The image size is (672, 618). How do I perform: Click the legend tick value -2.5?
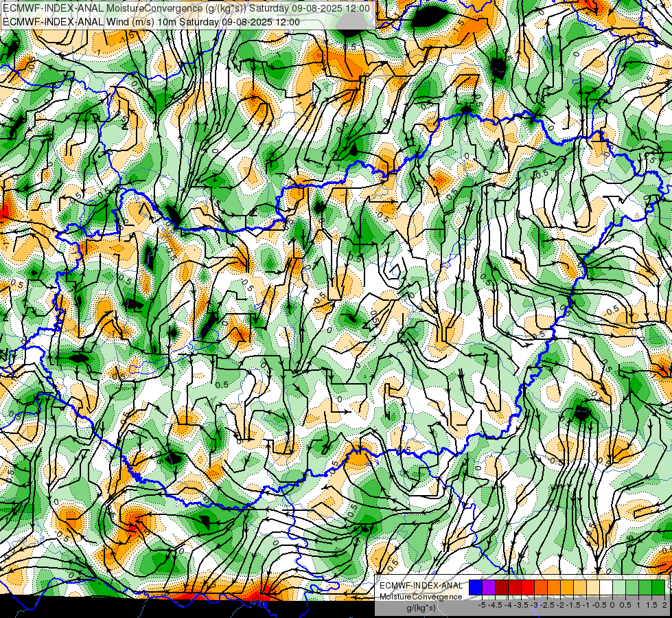click(547, 605)
